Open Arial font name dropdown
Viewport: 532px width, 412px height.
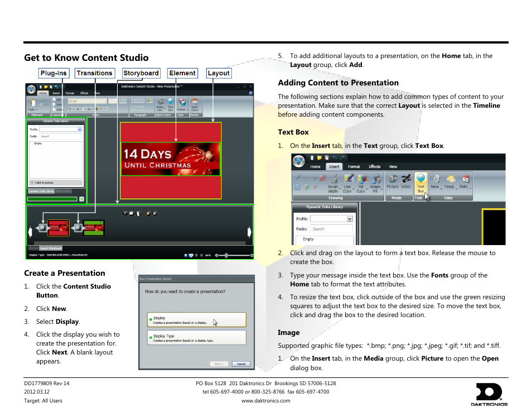104,101
